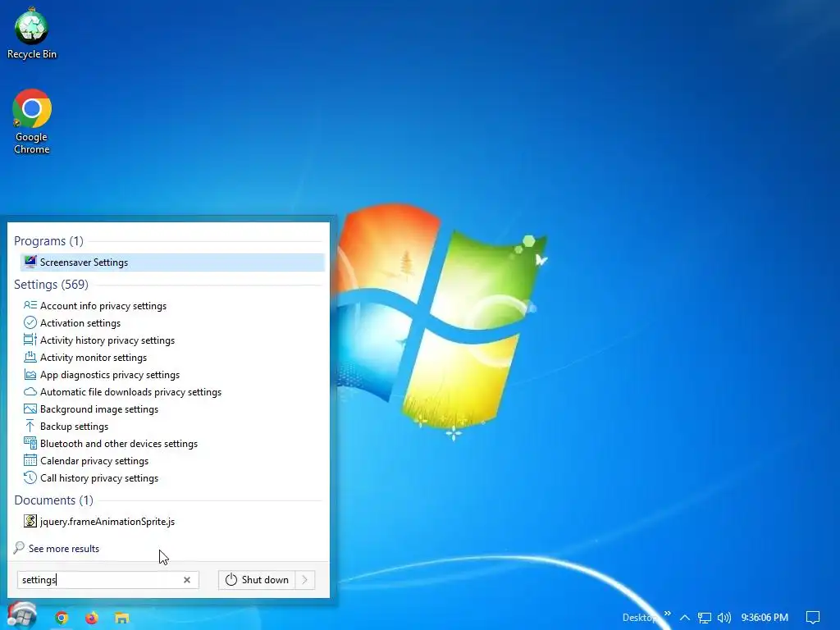Viewport: 840px width, 630px height.
Task: Click See more results link
Action: click(64, 549)
